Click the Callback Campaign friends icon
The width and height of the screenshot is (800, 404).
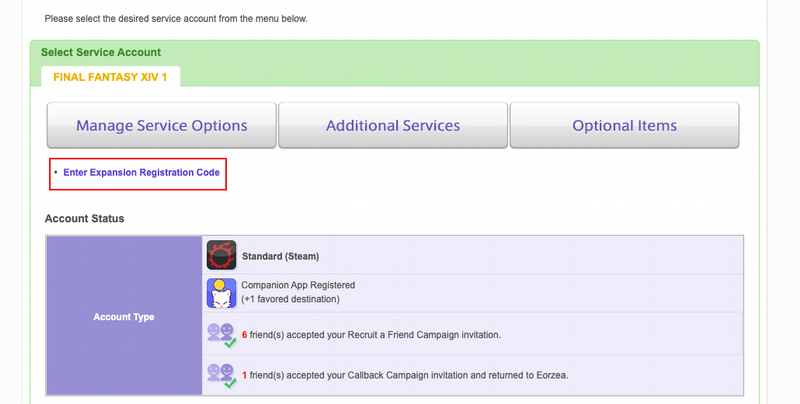[221, 375]
